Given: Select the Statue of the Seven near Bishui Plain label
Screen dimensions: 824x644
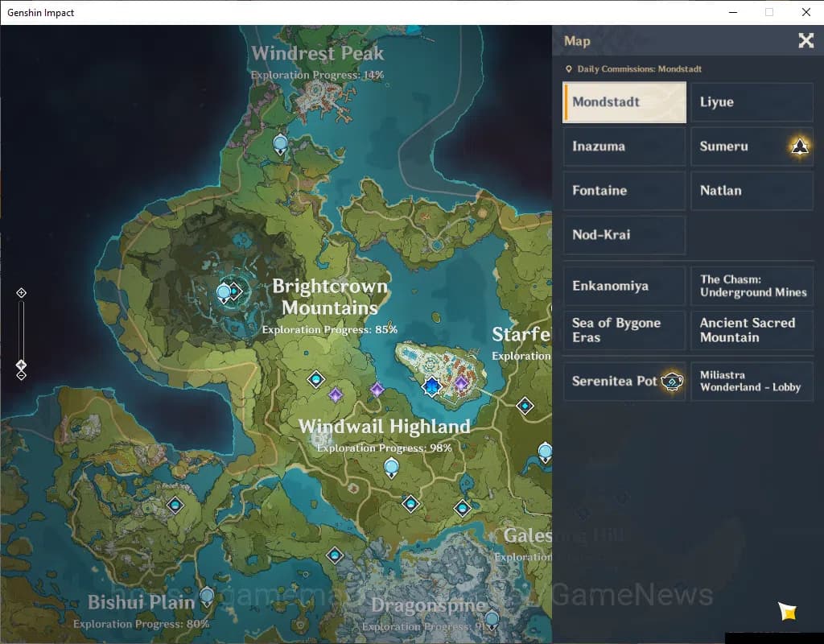Looking at the screenshot, I should pyautogui.click(x=207, y=597).
